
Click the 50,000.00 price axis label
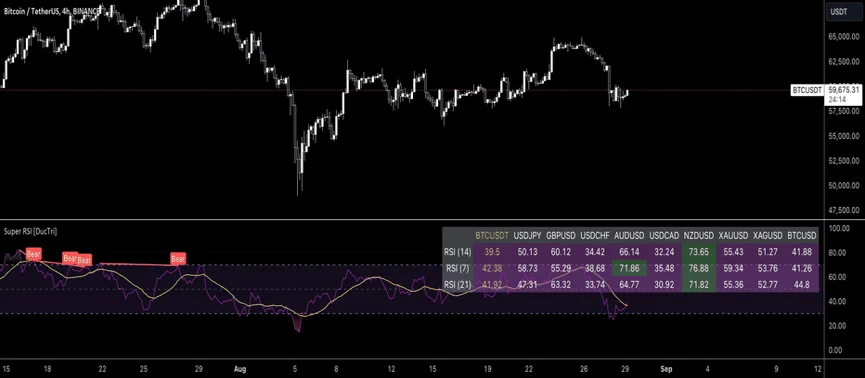pos(844,185)
